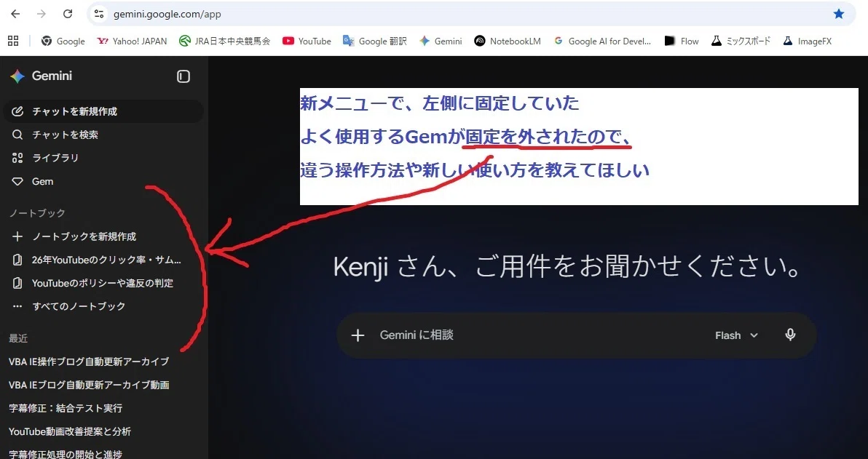The image size is (868, 459).
Task: Open the YouTube bookmark
Action: (x=307, y=41)
